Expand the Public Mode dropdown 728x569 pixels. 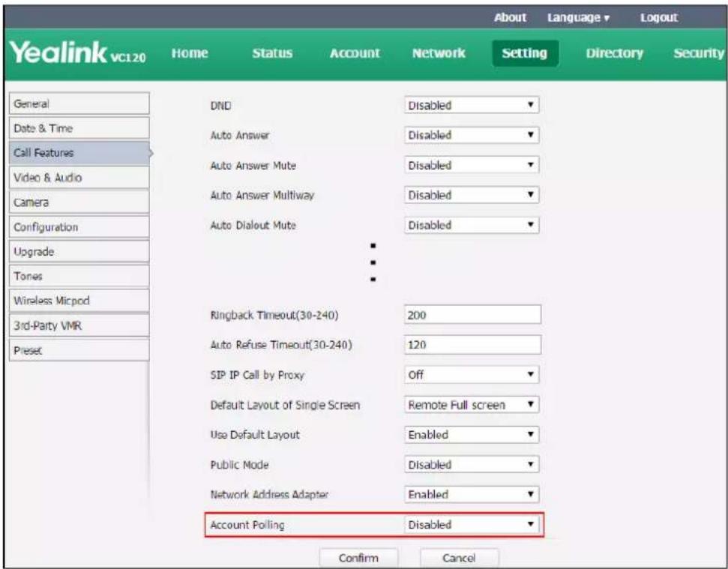[472, 465]
